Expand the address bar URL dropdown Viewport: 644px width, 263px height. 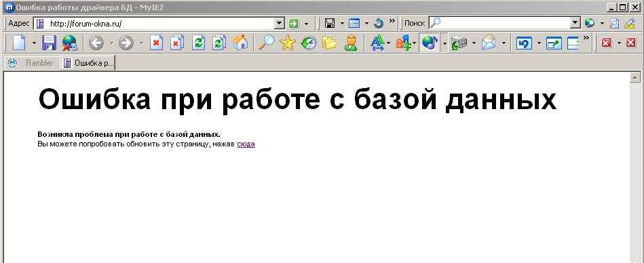tap(280, 24)
